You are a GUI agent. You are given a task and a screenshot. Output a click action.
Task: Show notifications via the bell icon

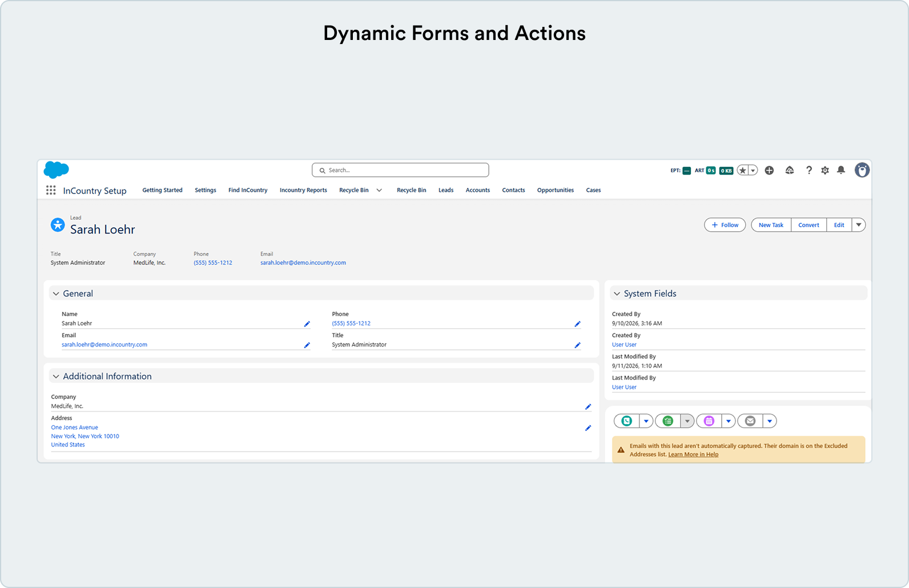(x=841, y=170)
